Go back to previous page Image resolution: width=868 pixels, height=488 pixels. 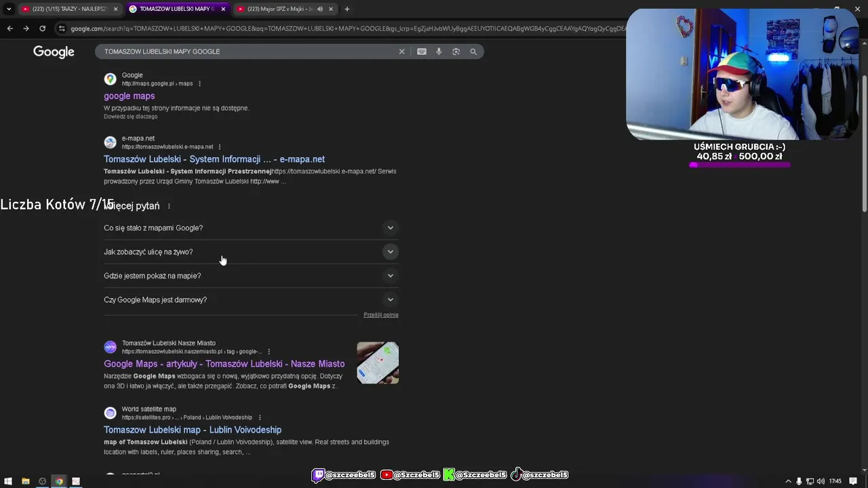coord(9,28)
